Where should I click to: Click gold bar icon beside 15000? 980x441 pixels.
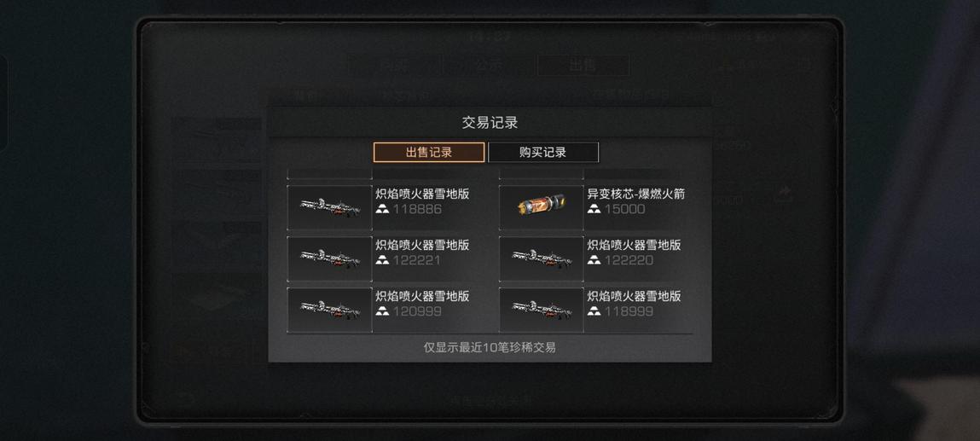coord(594,209)
